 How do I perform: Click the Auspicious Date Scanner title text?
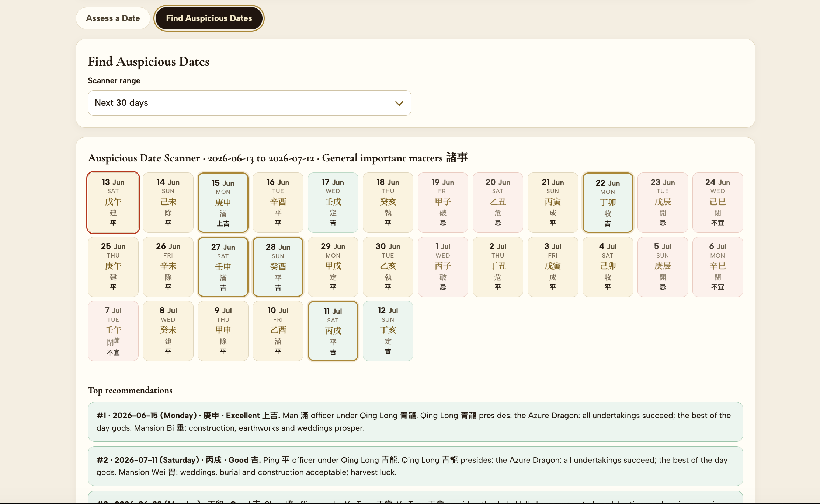coord(278,158)
